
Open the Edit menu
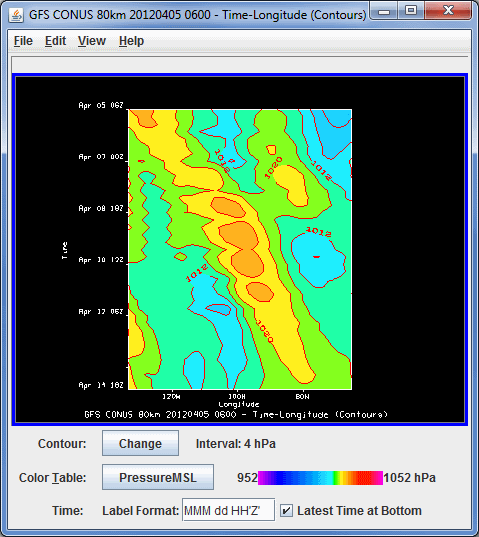click(55, 41)
